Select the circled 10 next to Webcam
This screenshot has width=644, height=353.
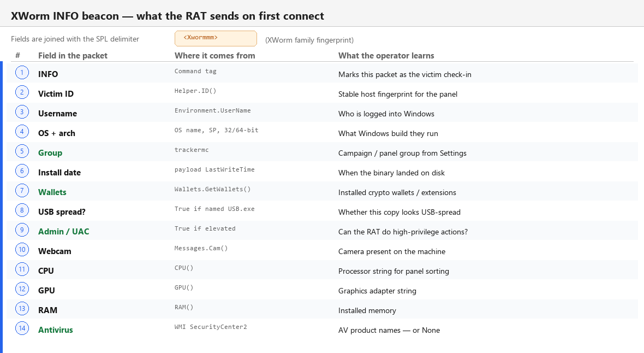[x=22, y=249]
